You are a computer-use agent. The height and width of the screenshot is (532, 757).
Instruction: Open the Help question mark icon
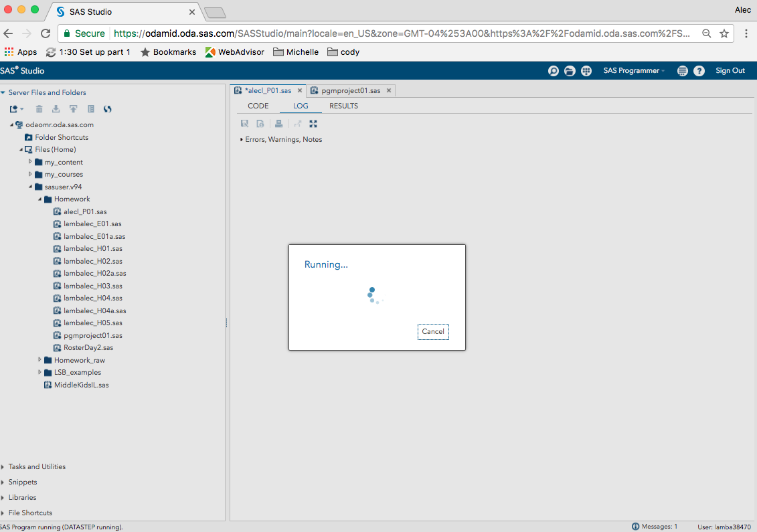pos(699,70)
